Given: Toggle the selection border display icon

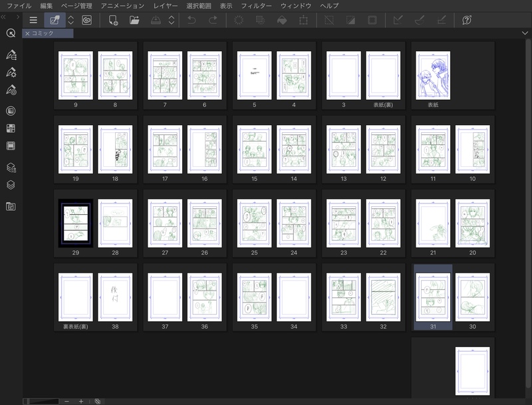Looking at the screenshot, I should [372, 21].
